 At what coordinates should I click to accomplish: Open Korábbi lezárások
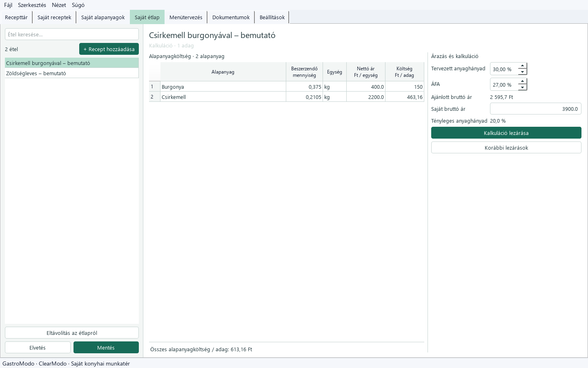tap(506, 148)
